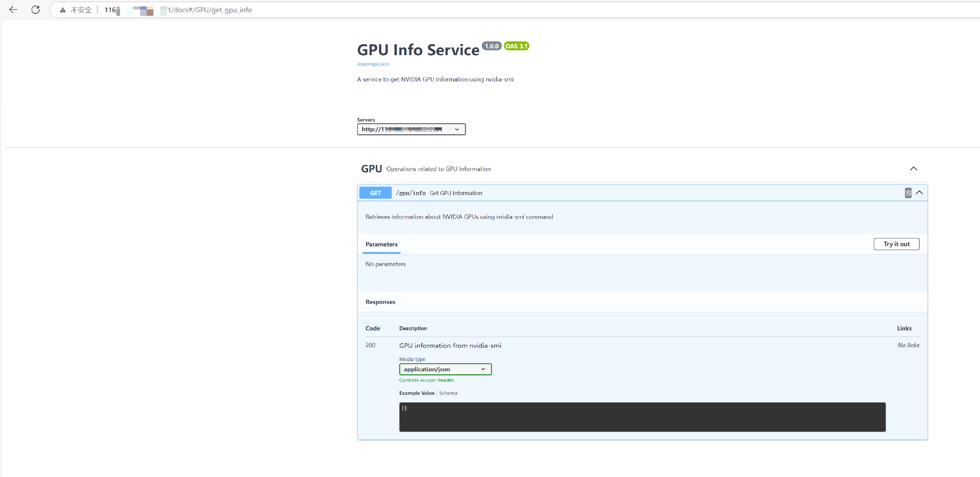This screenshot has width=980, height=477.
Task: Select the Parameters tab
Action: pos(381,245)
